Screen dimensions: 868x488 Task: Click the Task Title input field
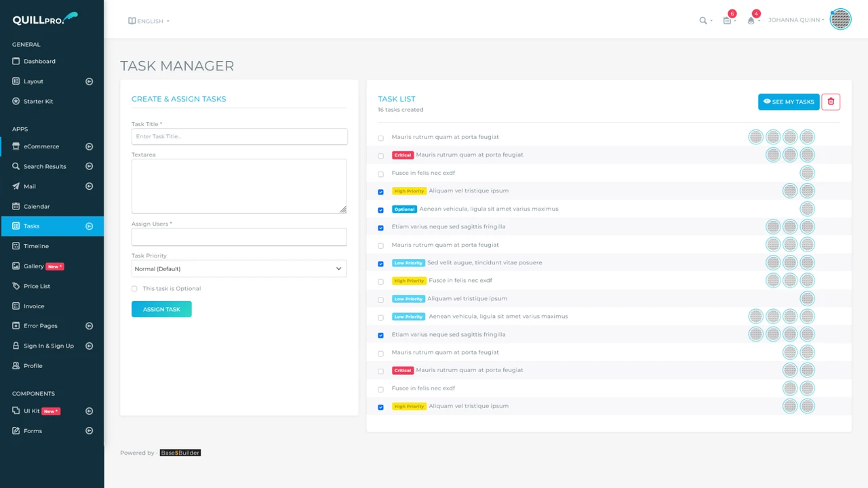click(x=239, y=136)
